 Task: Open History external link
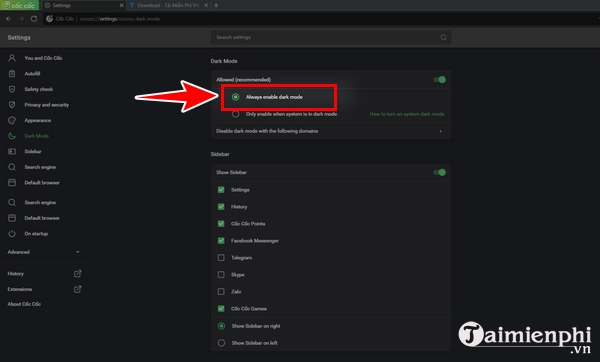tap(15, 274)
